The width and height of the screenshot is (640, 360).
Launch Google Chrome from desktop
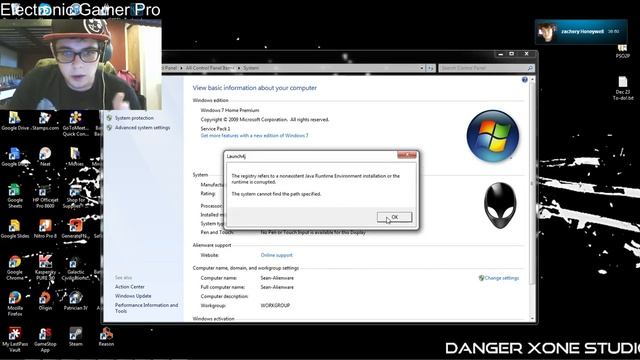click(15, 268)
